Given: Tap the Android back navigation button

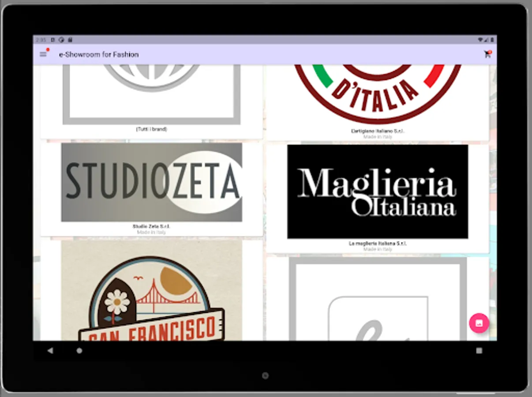Looking at the screenshot, I should (x=50, y=351).
